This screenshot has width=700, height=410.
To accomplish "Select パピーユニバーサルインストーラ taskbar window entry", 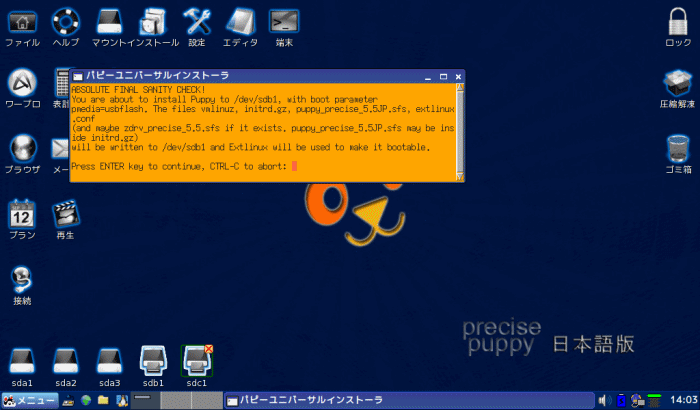I will click(409, 401).
